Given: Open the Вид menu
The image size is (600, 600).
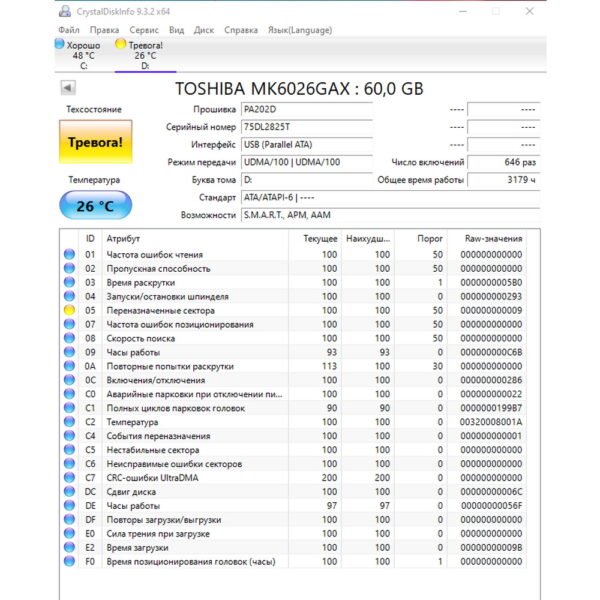Looking at the screenshot, I should click(x=176, y=30).
